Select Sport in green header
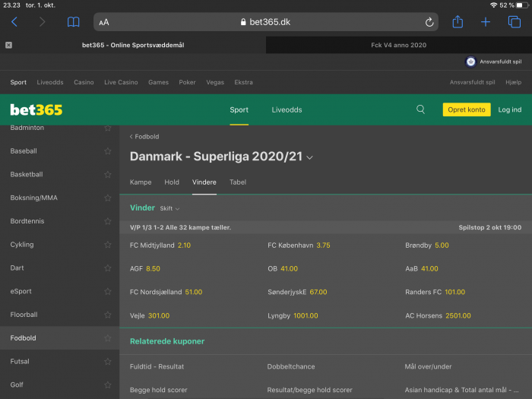532x399 pixels. (x=239, y=109)
